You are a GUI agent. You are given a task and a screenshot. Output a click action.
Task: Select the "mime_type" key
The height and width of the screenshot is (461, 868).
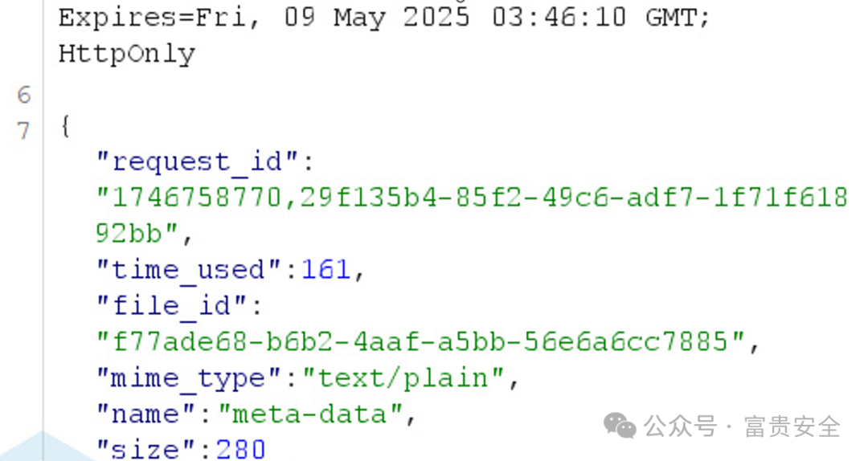[190, 378]
